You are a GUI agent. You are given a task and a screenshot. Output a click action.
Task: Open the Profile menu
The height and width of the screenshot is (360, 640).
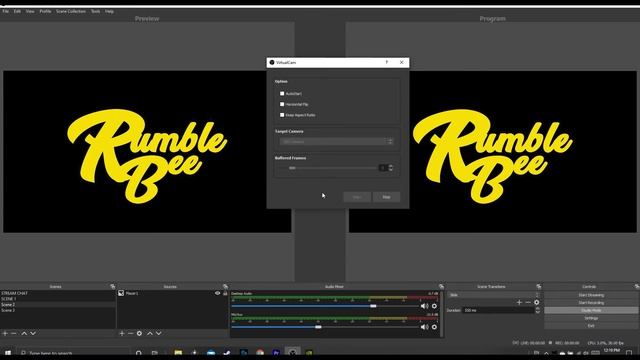[45, 11]
